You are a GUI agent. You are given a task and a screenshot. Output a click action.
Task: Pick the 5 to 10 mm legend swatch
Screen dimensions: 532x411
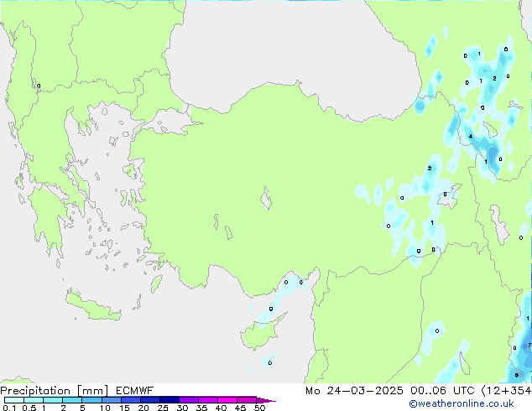point(91,400)
